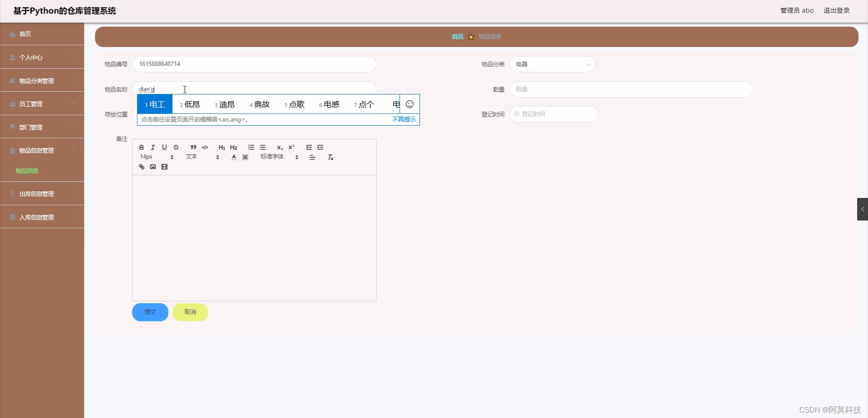Click the 登记时间 date input field
This screenshot has height=418, width=868.
(554, 114)
